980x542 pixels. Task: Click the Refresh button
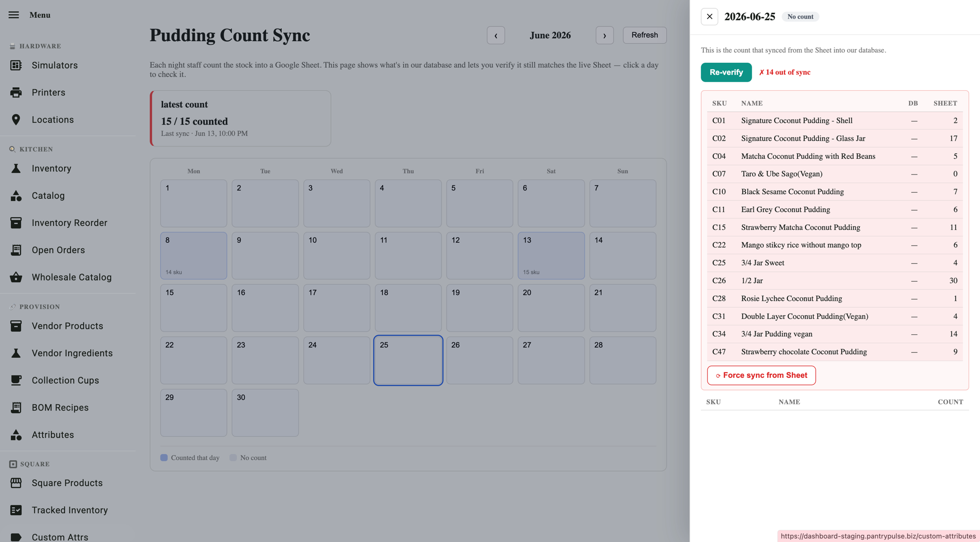click(x=644, y=35)
